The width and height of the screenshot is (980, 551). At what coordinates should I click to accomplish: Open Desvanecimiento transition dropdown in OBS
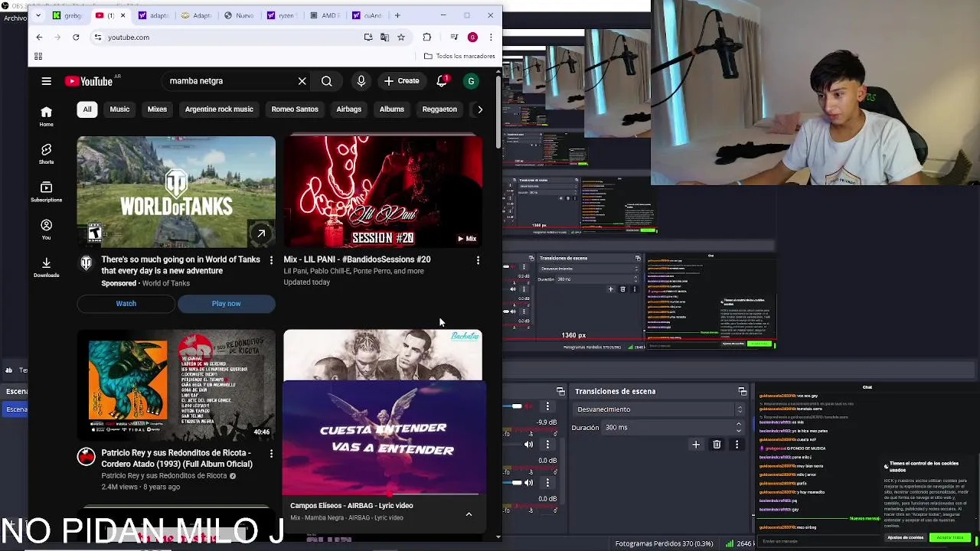point(658,409)
